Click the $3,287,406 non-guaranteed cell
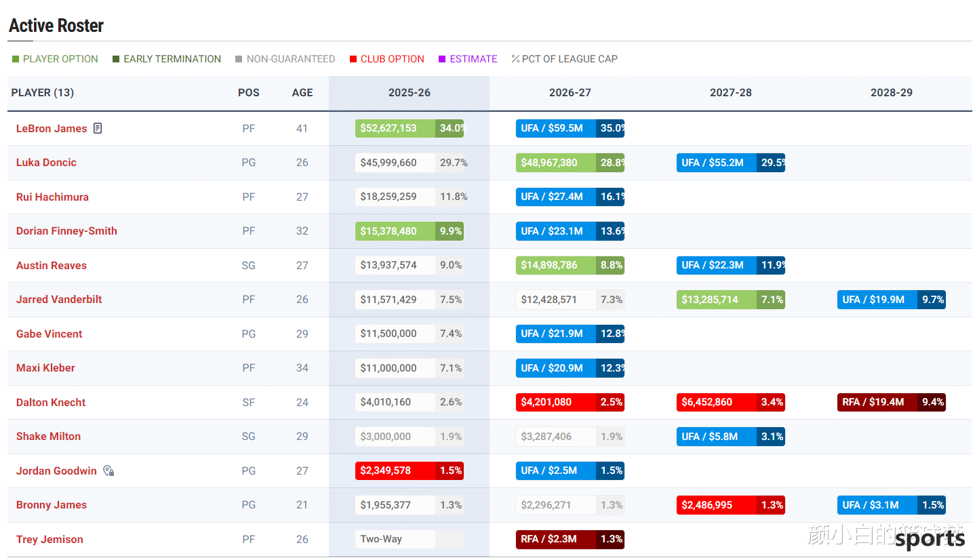This screenshot has width=975, height=560. [x=570, y=437]
